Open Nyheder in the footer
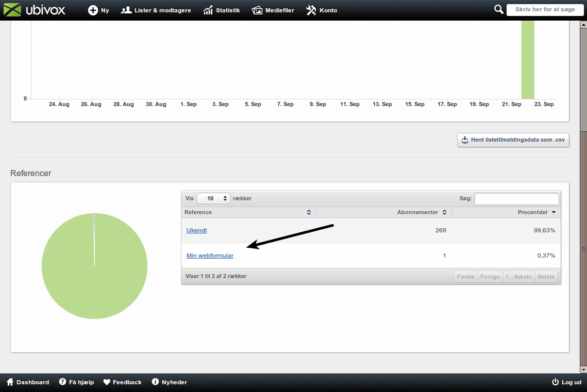Screen dimensions: 587x392 point(170,382)
